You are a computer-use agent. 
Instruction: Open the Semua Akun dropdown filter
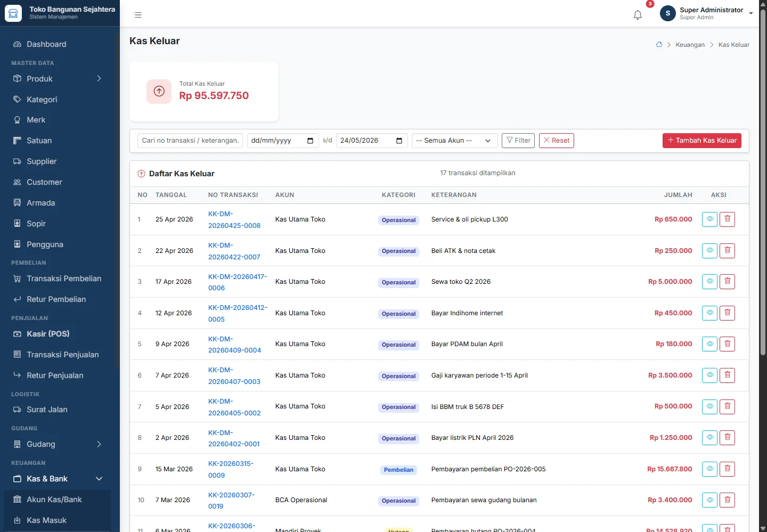pos(454,141)
